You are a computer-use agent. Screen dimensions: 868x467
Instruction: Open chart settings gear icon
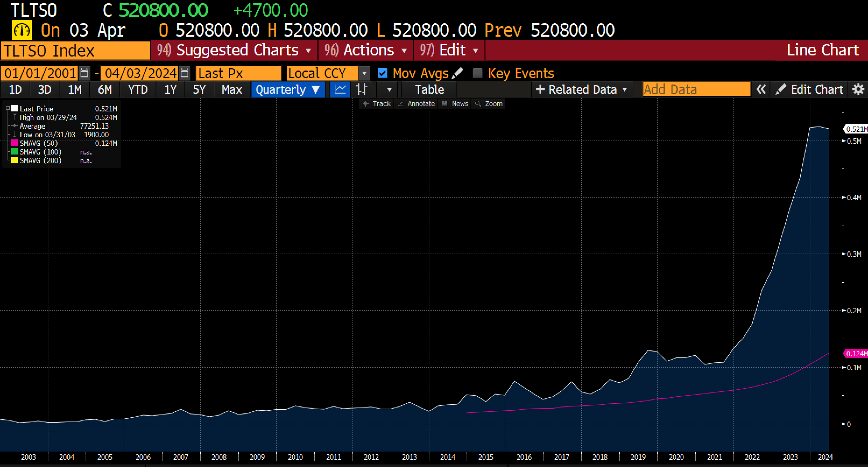pyautogui.click(x=858, y=90)
